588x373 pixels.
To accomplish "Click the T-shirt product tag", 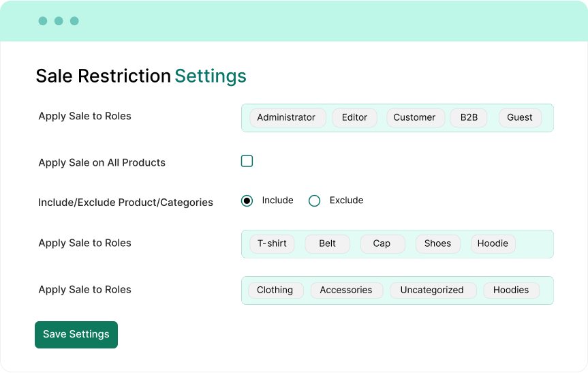I will [272, 243].
